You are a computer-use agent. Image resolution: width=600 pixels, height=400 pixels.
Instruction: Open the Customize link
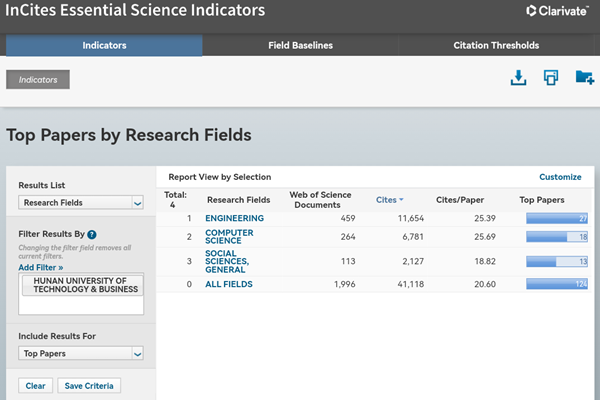[560, 177]
